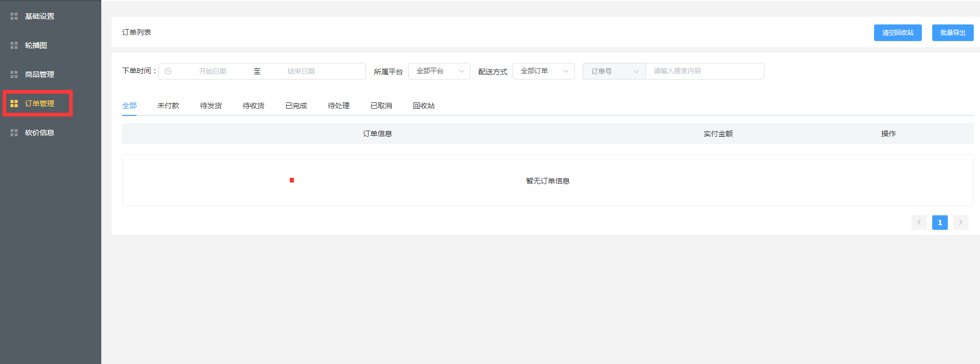Viewport: 980px width, 364px height.
Task: Switch to the 已取消 tab
Action: [381, 106]
